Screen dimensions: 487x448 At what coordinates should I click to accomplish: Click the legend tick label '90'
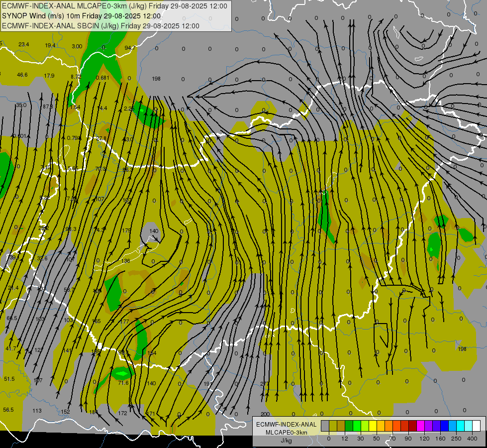408,439
